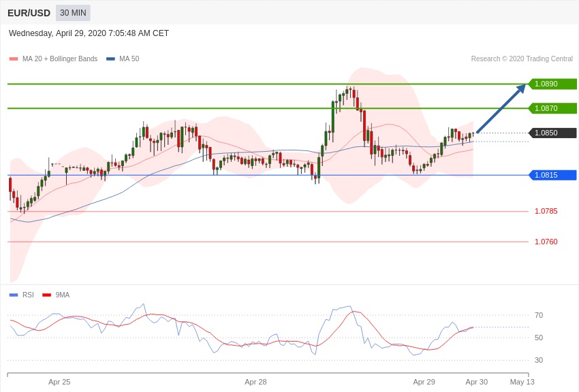Image resolution: width=579 pixels, height=392 pixels.
Task: Click the 'MA 50' legend label
Action: click(129, 59)
